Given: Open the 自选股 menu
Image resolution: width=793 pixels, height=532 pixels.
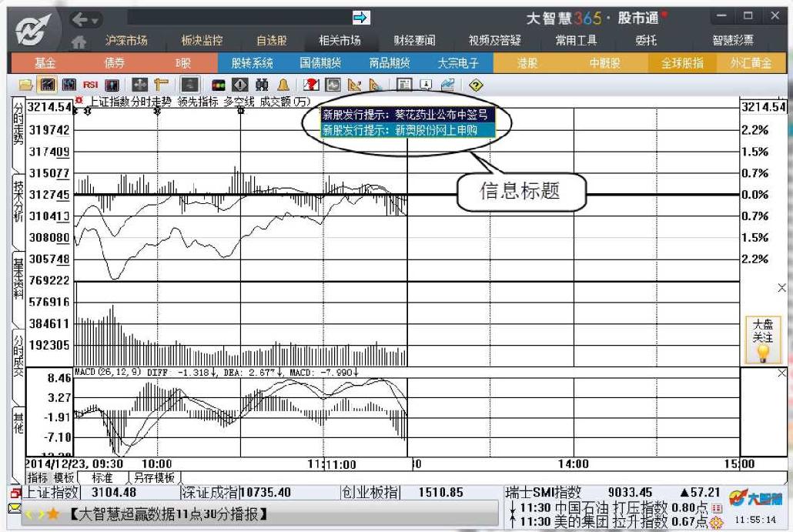Looking at the screenshot, I should pos(272,41).
